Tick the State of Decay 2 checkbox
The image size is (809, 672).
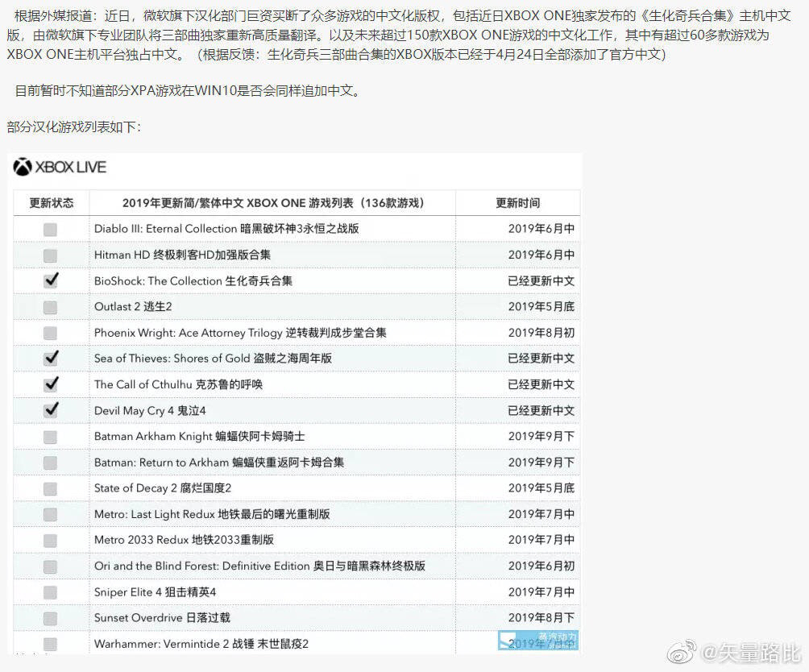(50, 488)
